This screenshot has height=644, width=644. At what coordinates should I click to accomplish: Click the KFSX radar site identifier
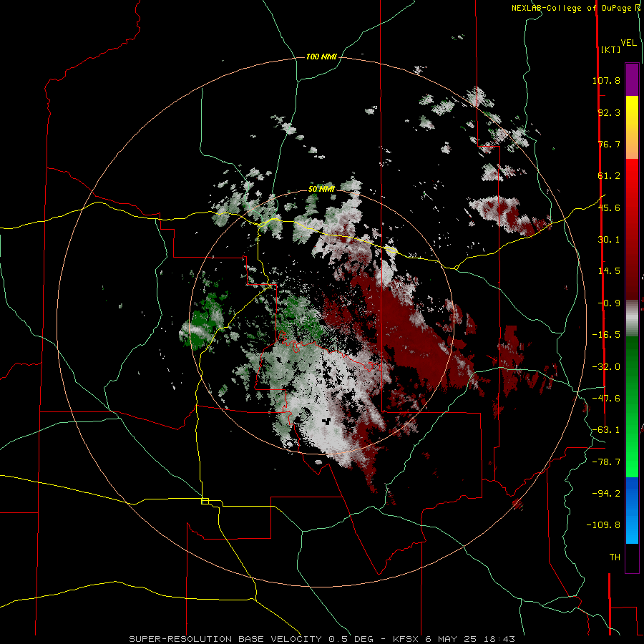(x=407, y=639)
